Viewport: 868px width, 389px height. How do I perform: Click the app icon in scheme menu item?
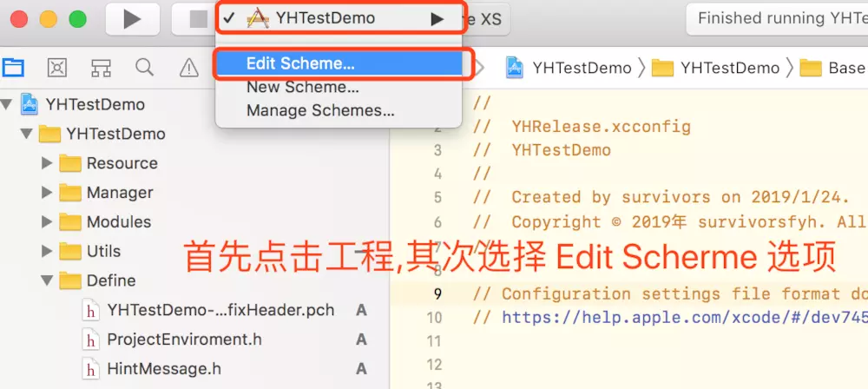(258, 19)
